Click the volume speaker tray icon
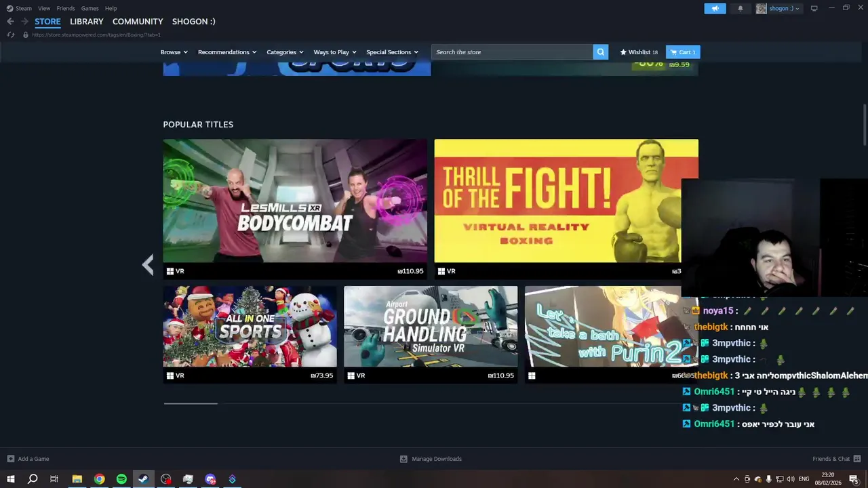This screenshot has height=488, width=868. click(x=791, y=479)
